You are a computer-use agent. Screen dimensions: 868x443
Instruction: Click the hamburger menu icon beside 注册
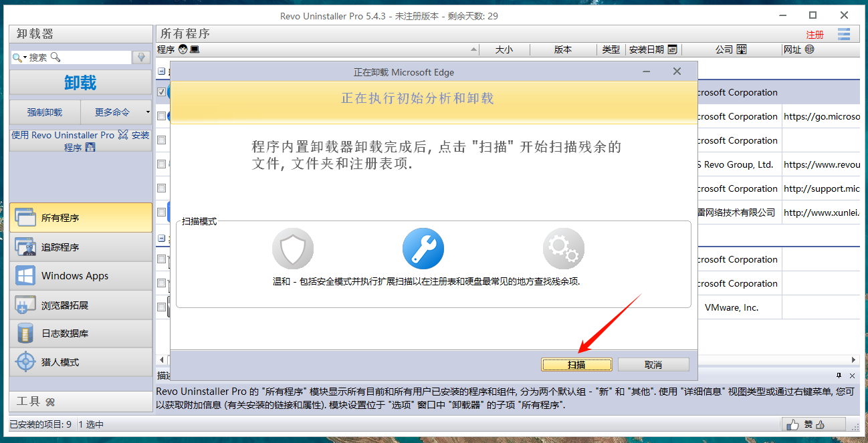point(843,34)
